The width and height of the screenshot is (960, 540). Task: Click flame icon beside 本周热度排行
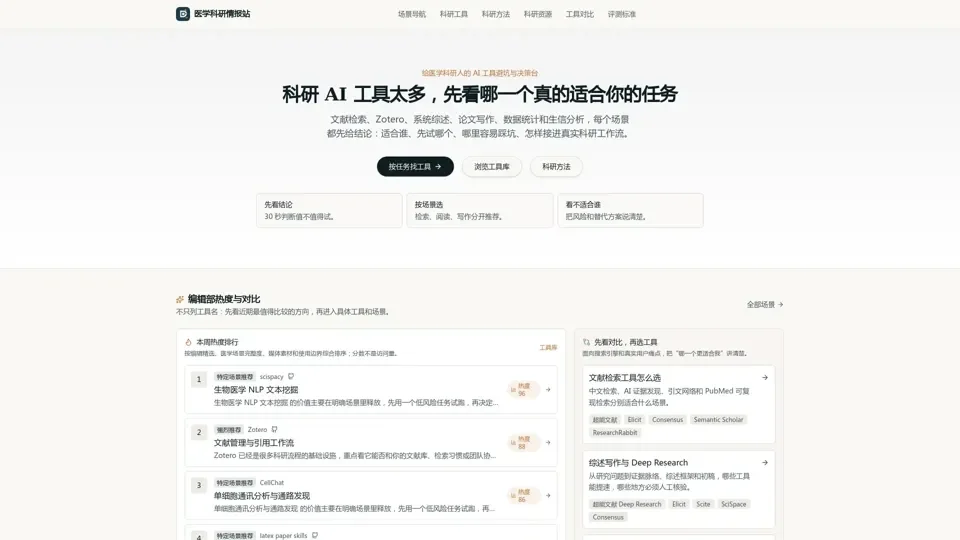(x=189, y=342)
